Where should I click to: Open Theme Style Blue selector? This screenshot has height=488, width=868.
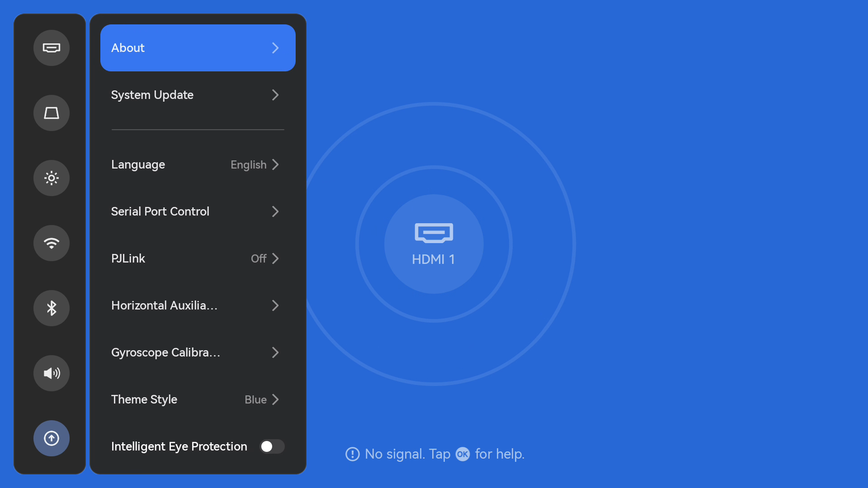261,399
